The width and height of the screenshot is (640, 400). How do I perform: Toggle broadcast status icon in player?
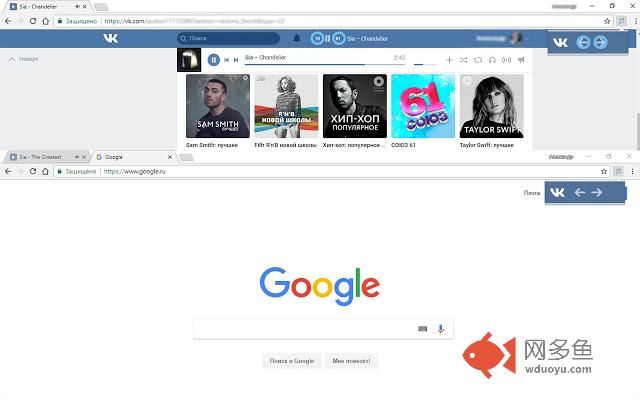[507, 60]
